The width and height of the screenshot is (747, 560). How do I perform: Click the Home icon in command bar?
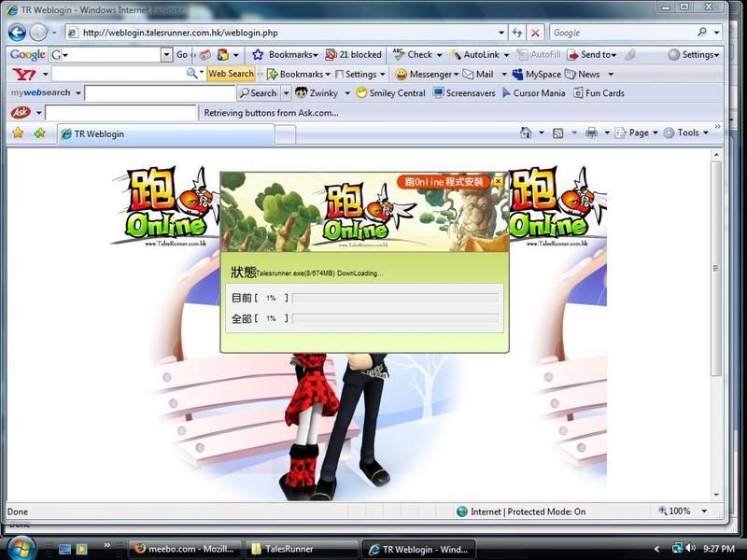pos(527,133)
